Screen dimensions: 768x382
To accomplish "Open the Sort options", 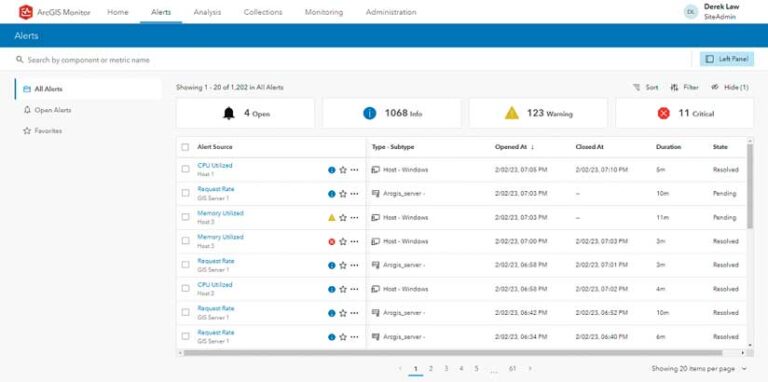I will pyautogui.click(x=645, y=87).
